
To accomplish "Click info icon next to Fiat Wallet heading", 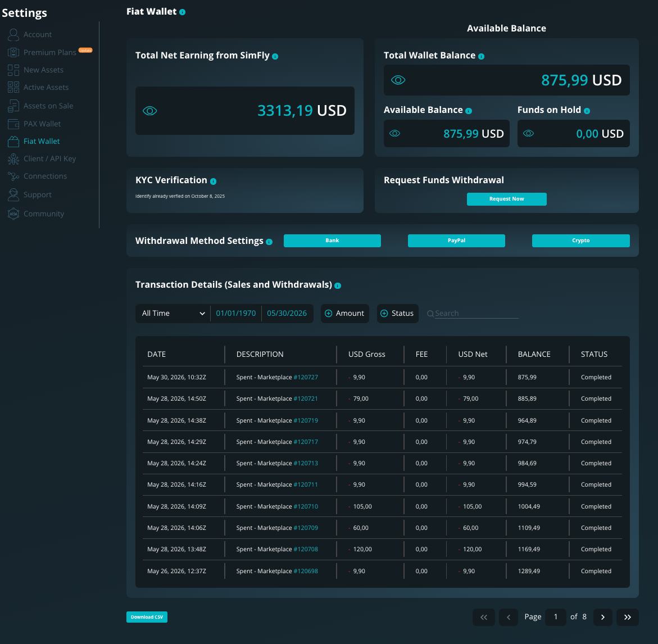I will [182, 12].
